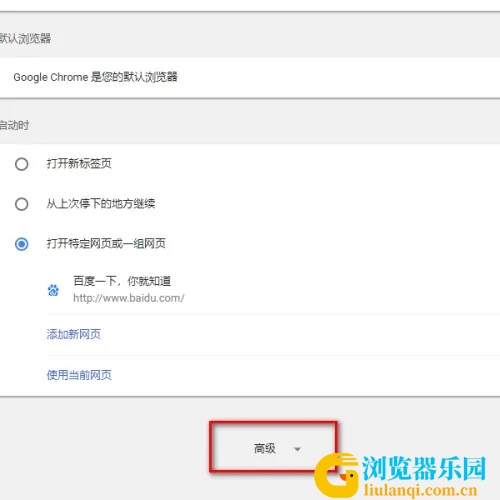Viewport: 500px width, 500px height.
Task: Click the 默认浏览器 section heading
Action: [x=25, y=38]
